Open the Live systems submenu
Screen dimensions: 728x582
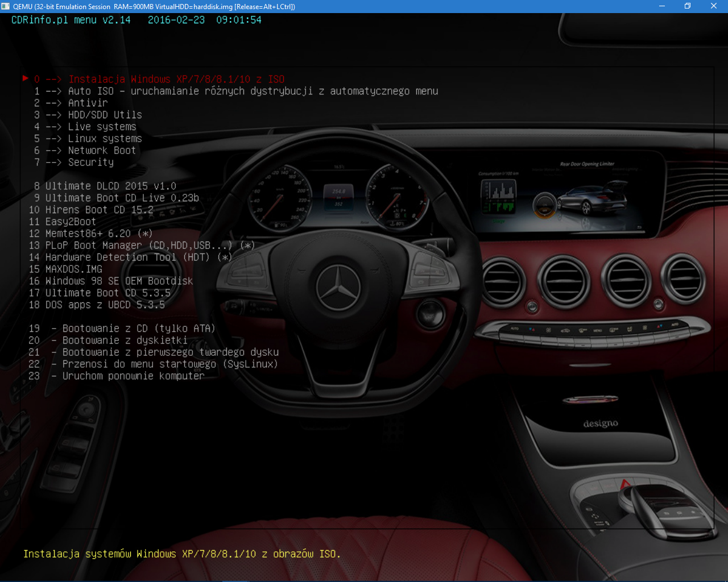pos(85,127)
